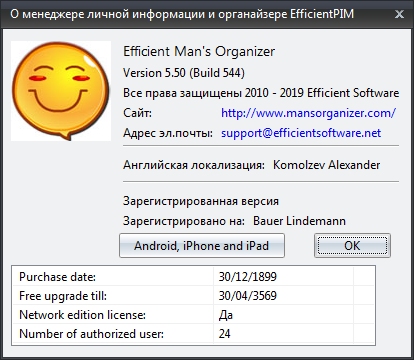The image size is (414, 360).
Task: Select the 30/12/1899 purchase date value
Action: pos(247,277)
